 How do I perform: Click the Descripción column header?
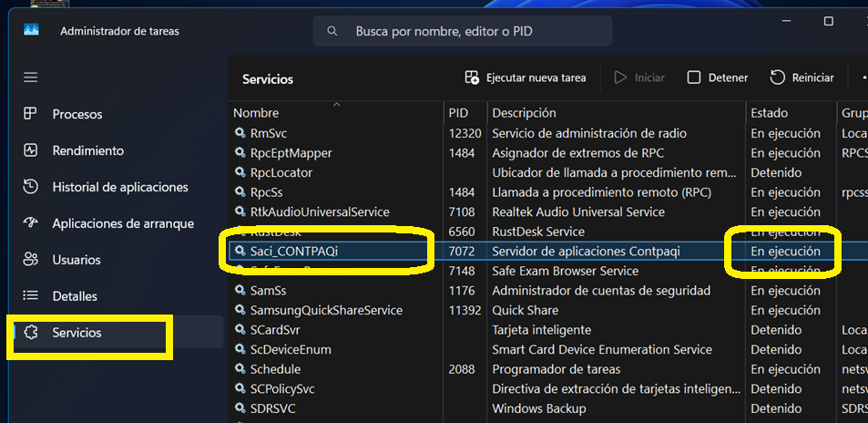click(524, 113)
